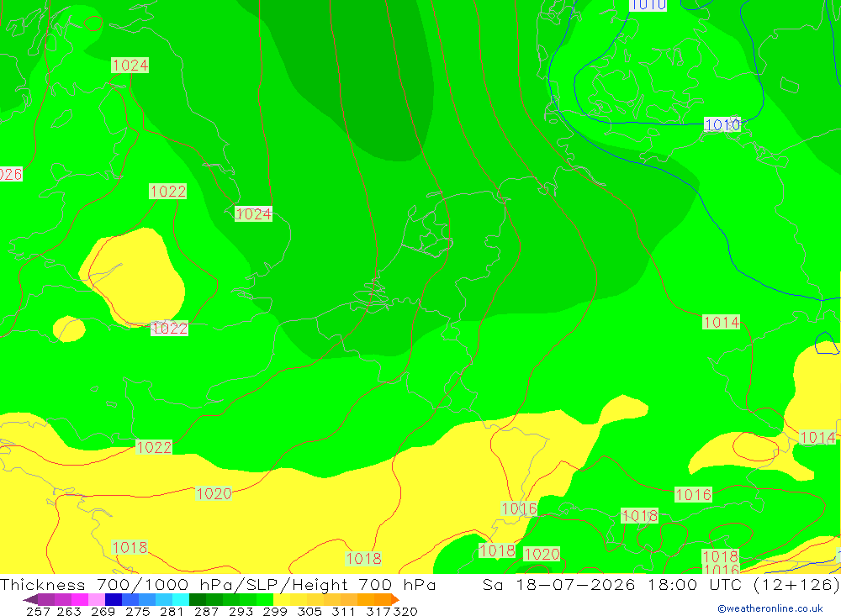Screen dimensions: 841x616
Task: Click the partly cut-off 026 isobar label
Action: 11,174
